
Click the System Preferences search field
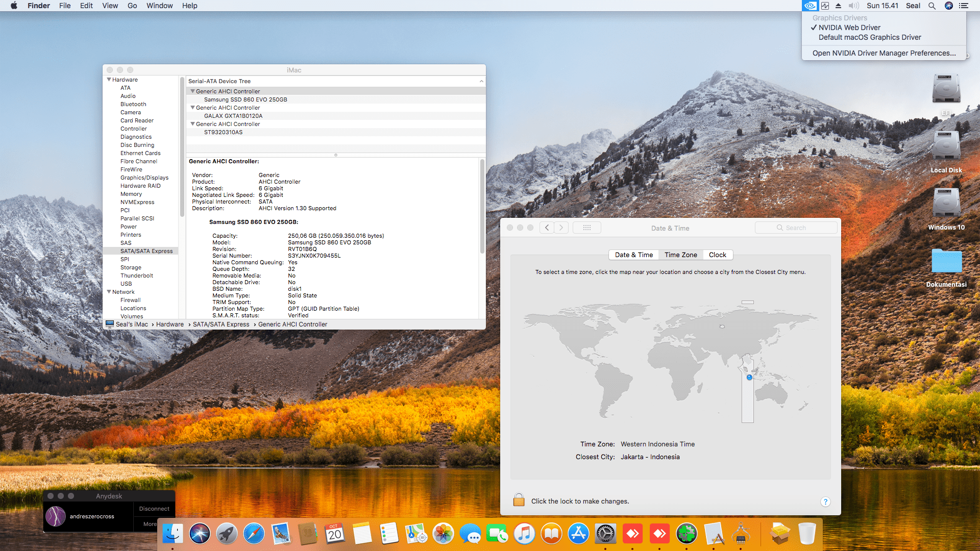796,228
